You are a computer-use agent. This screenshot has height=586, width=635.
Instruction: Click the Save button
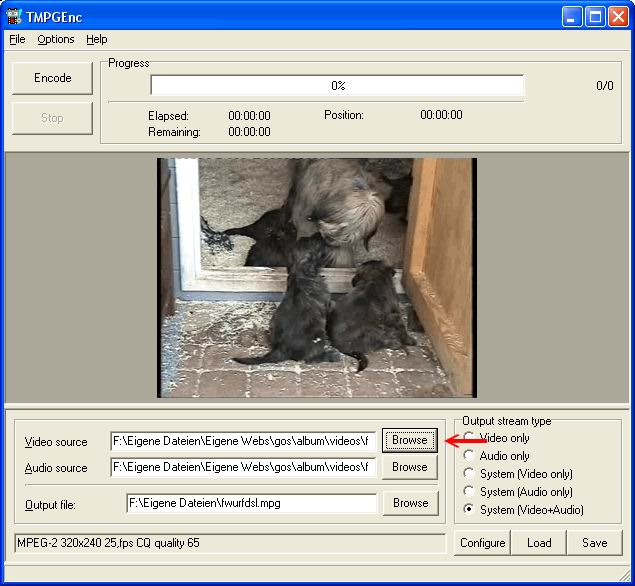594,543
